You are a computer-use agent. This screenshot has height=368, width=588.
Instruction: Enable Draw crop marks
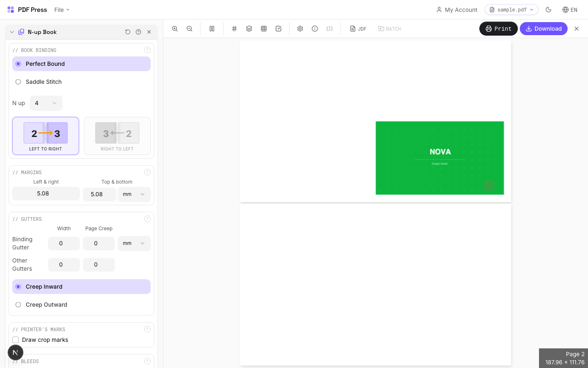pos(16,340)
